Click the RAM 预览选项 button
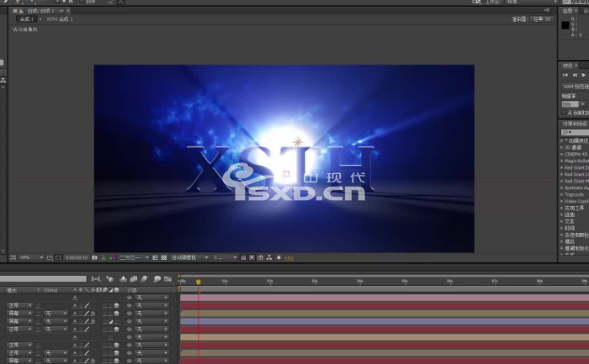 (576, 87)
